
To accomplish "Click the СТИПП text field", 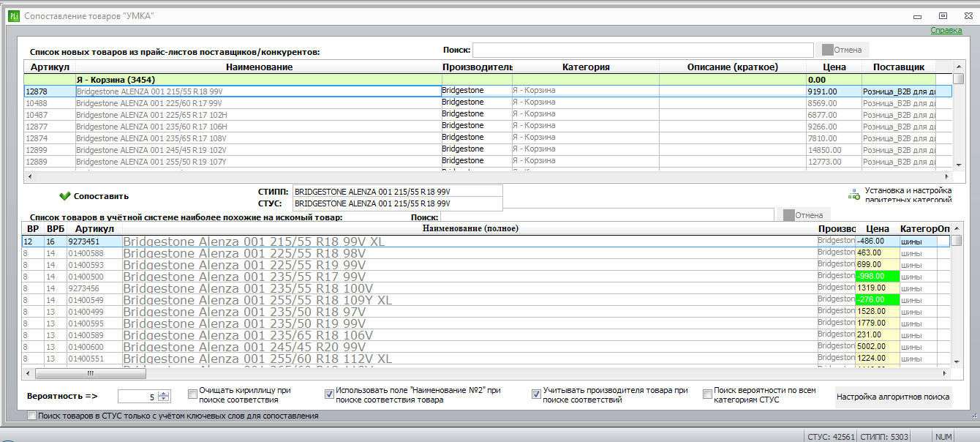I will tap(397, 191).
